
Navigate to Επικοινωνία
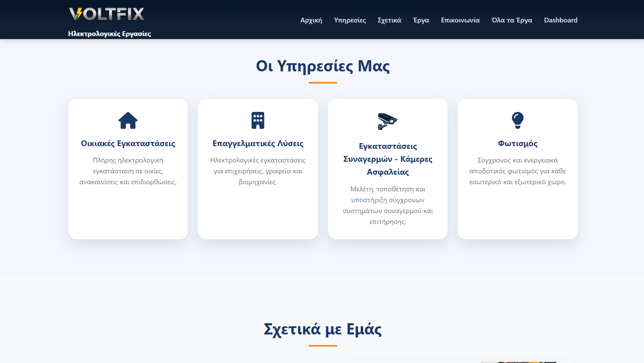pyautogui.click(x=460, y=20)
